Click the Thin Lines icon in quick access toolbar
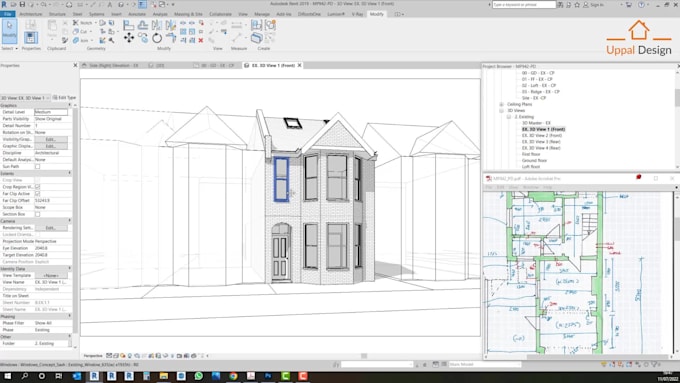 [x=142, y=4]
